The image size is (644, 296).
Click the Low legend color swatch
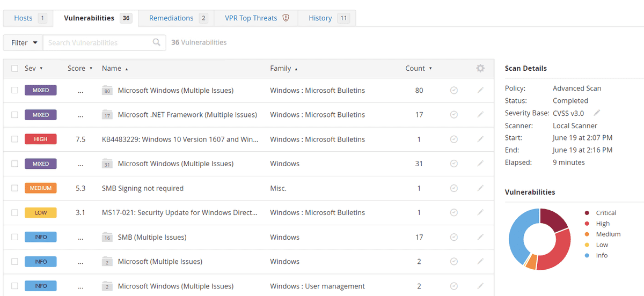tap(587, 245)
